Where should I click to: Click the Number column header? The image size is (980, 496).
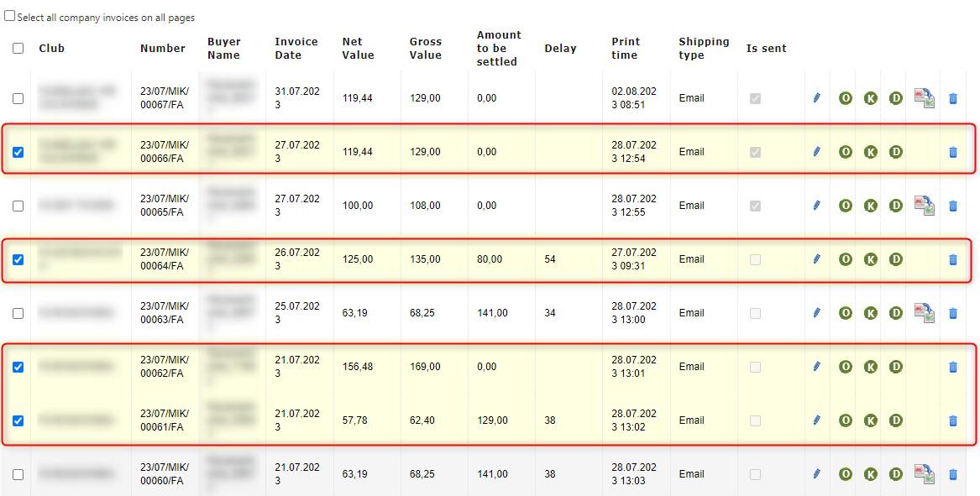[163, 49]
